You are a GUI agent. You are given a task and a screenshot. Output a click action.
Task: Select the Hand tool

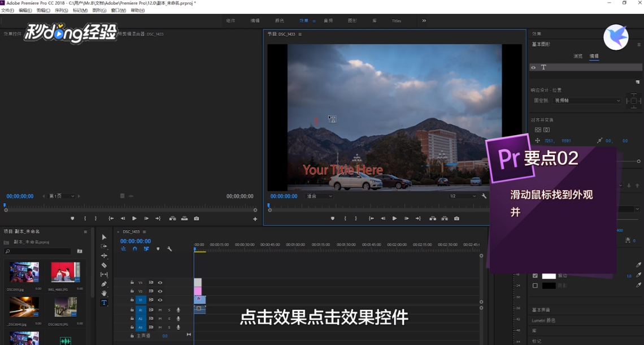click(104, 293)
